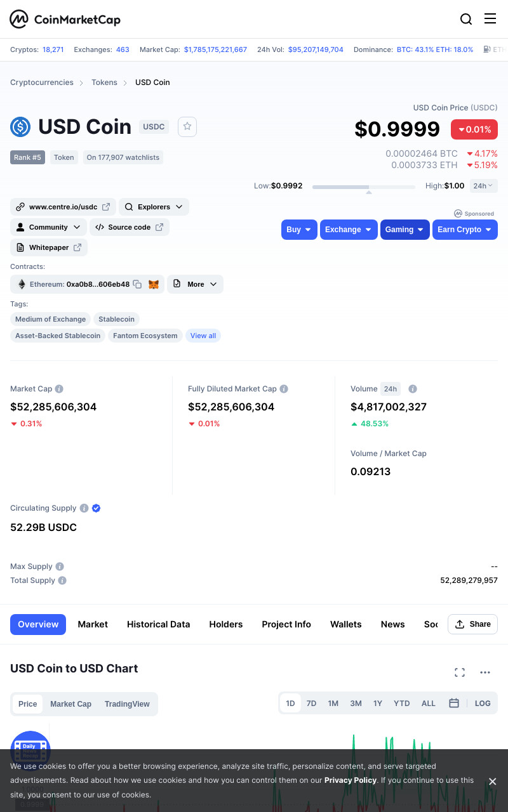
Task: Expand the Explorers dropdown
Action: click(154, 207)
